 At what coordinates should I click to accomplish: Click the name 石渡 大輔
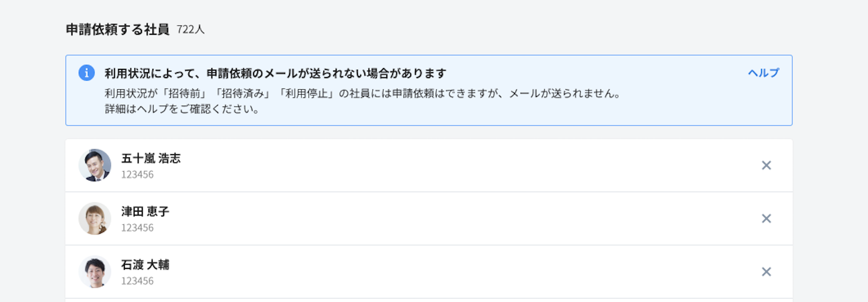point(145,264)
